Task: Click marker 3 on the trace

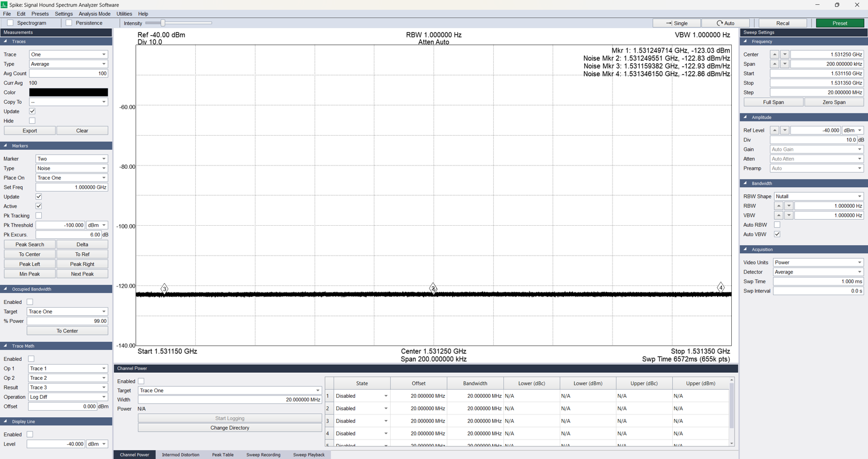Action: (x=164, y=289)
